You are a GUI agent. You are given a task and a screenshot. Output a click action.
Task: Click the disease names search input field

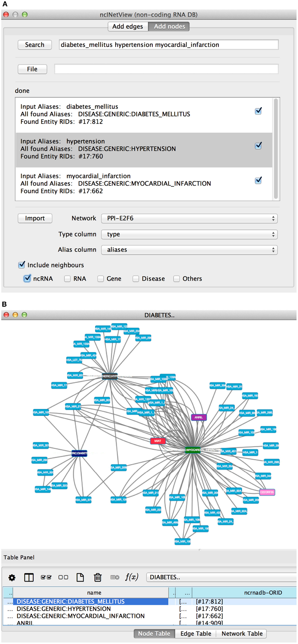pyautogui.click(x=169, y=45)
